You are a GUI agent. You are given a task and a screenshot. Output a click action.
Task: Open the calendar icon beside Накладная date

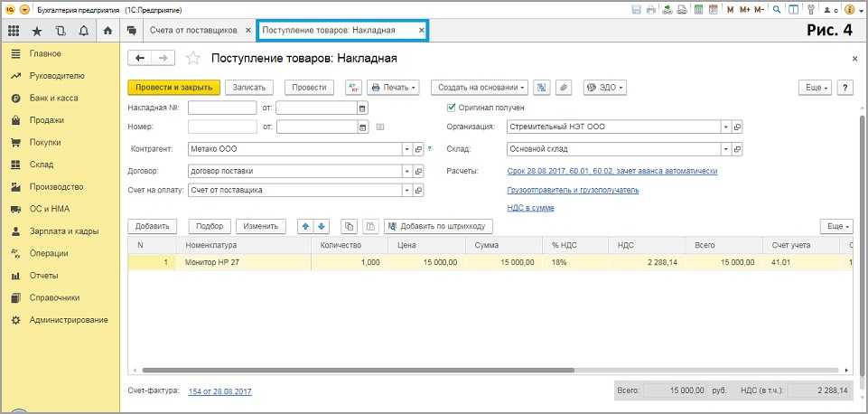click(362, 108)
